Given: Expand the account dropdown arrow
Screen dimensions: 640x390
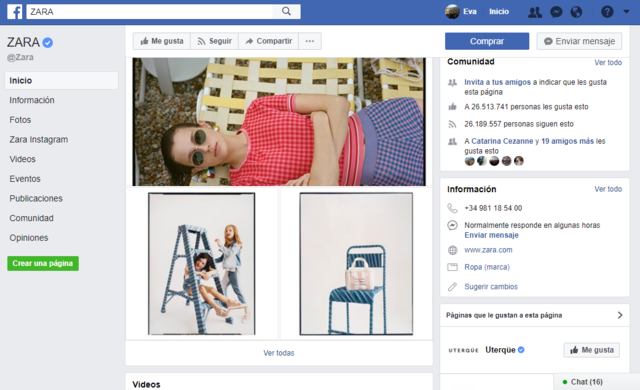Looking at the screenshot, I should (x=627, y=12).
